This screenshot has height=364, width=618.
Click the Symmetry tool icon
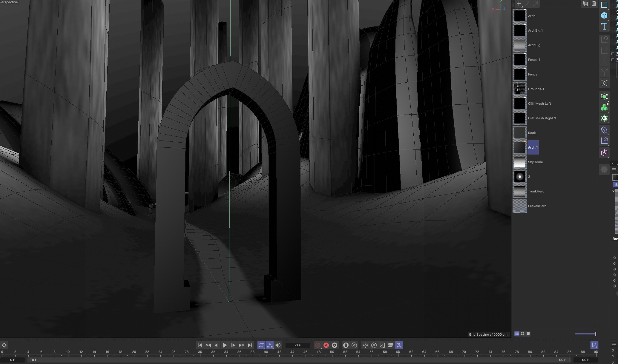pyautogui.click(x=604, y=153)
